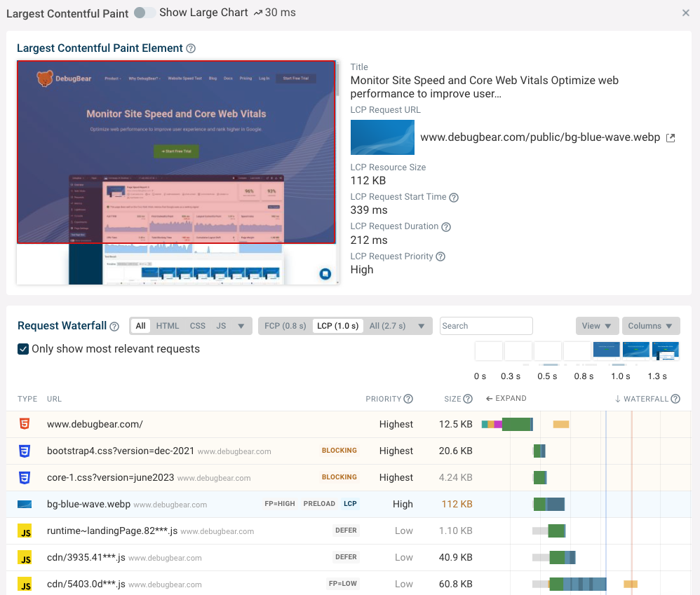Click the waterfall Search input field
The image size is (700, 595).
click(486, 326)
